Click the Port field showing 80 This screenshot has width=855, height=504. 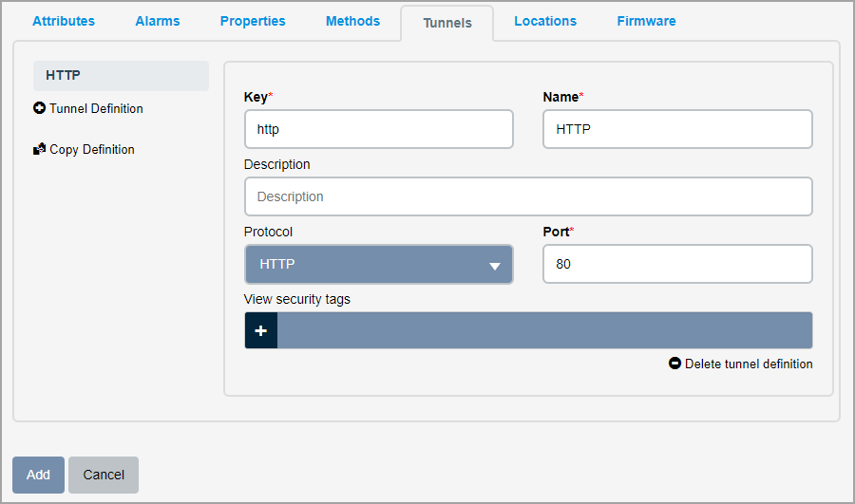coord(677,264)
